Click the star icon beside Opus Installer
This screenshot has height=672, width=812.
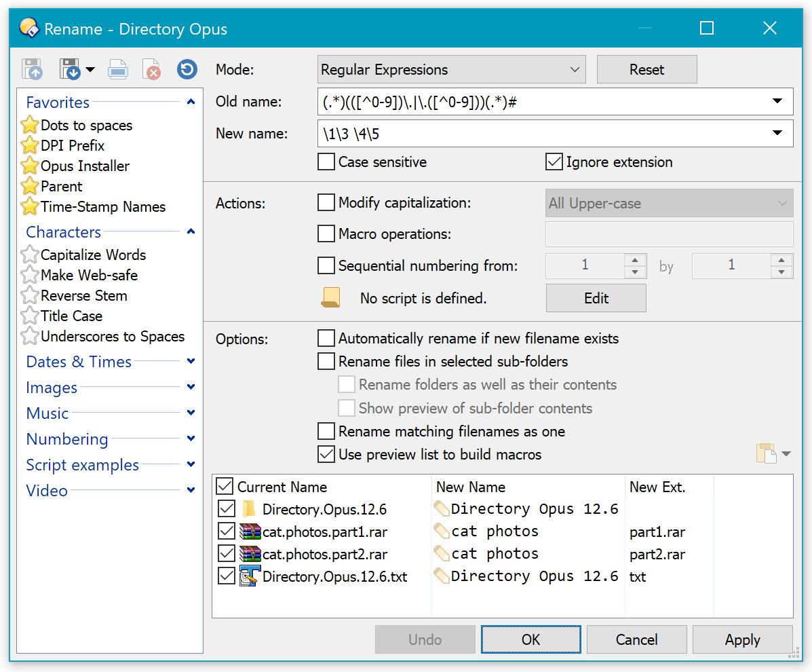tap(30, 166)
